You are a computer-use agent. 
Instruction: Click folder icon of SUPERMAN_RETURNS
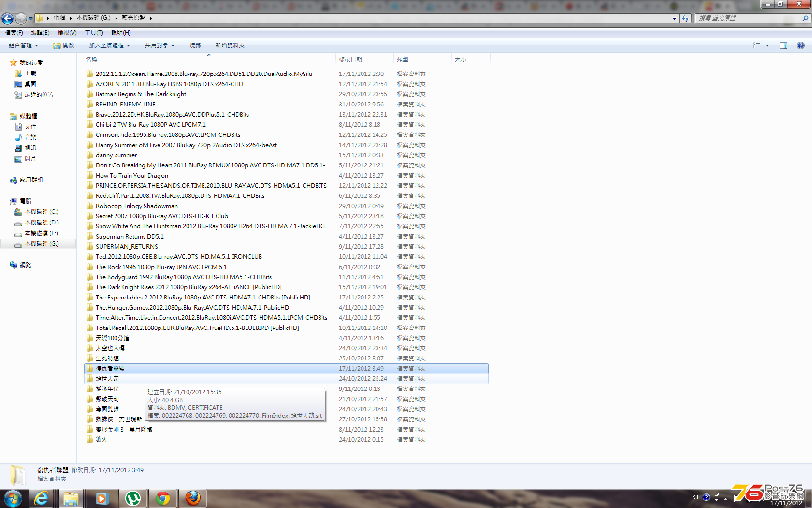coord(89,246)
